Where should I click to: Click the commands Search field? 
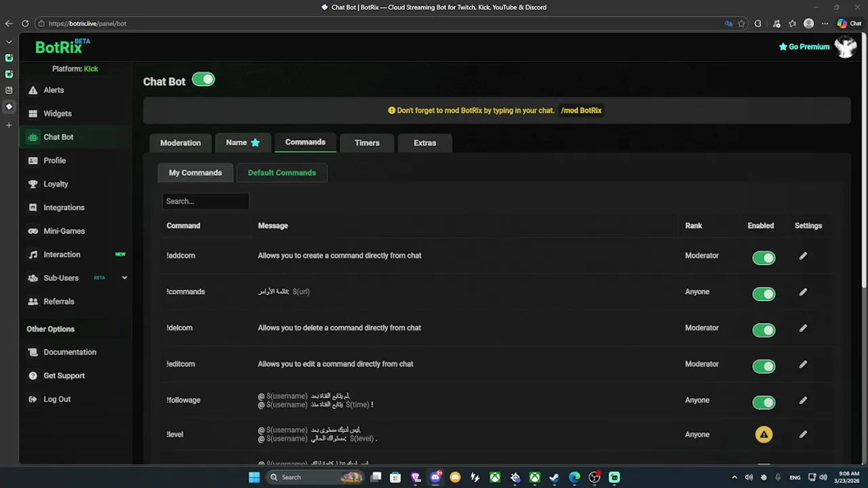tap(205, 201)
